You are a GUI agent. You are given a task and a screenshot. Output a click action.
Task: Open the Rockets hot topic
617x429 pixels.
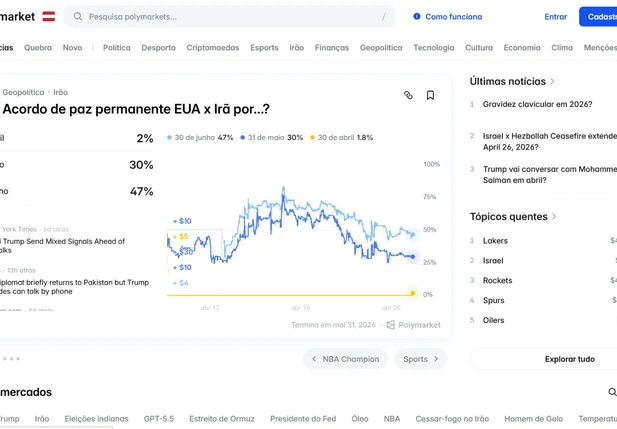(497, 281)
